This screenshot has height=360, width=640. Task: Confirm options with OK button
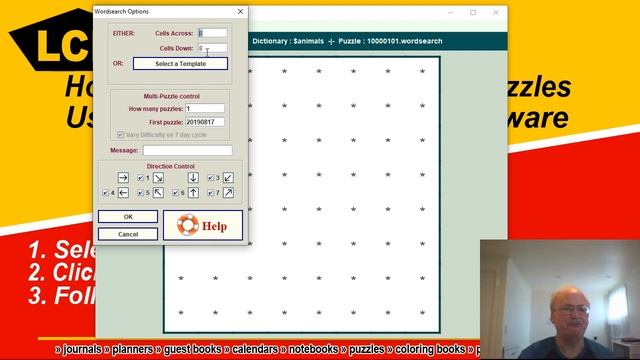[128, 217]
